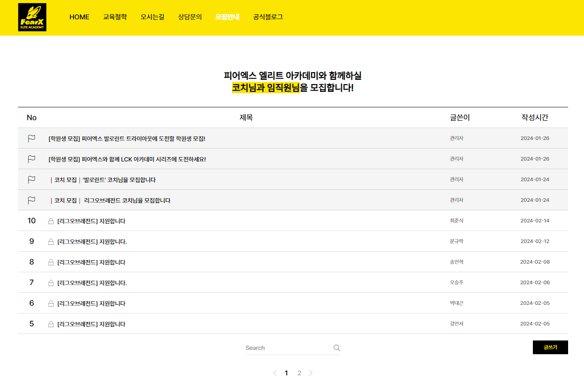Image resolution: width=584 pixels, height=392 pixels.
Task: Click row number 10
Action: [x=31, y=221]
